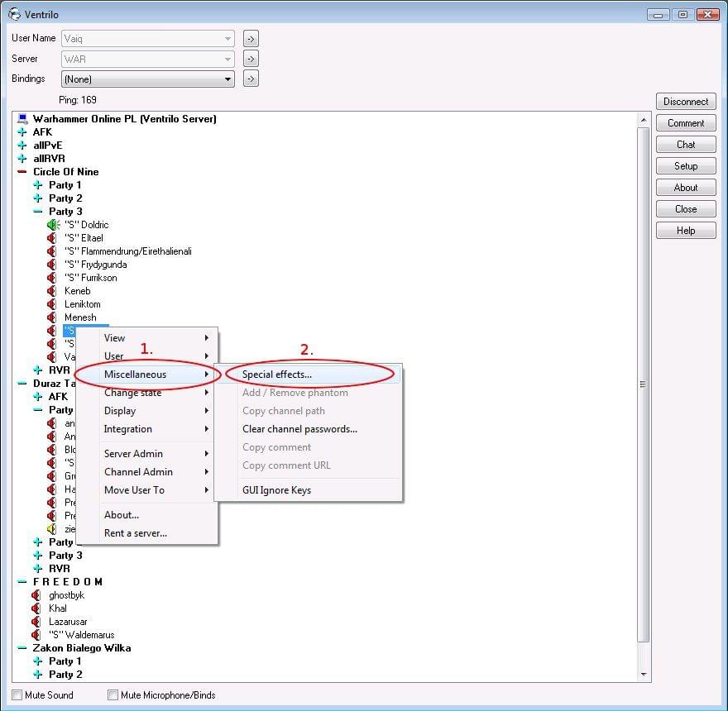Open the Bindings dropdown
728x711 pixels.
point(147,79)
